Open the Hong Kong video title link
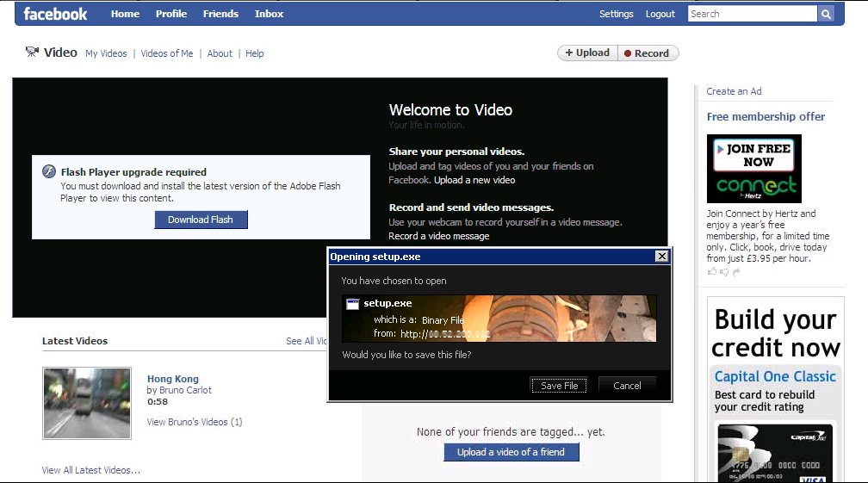The height and width of the screenshot is (483, 868). 173,379
